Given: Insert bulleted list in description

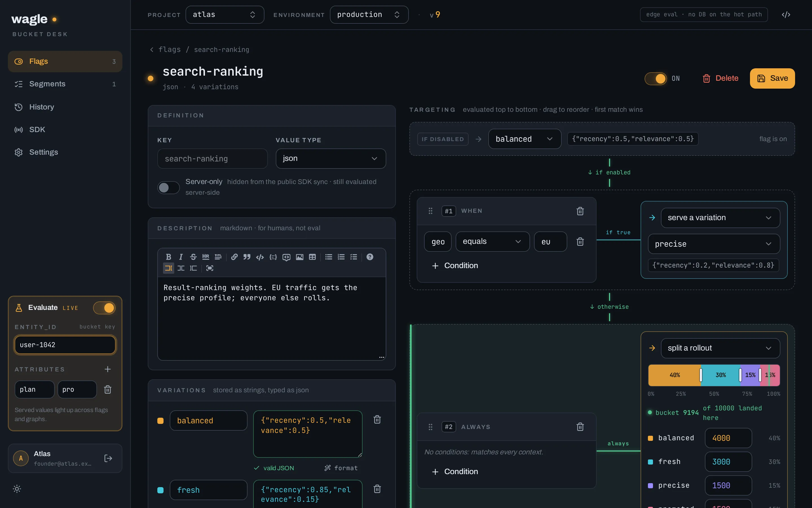Looking at the screenshot, I should 328,257.
